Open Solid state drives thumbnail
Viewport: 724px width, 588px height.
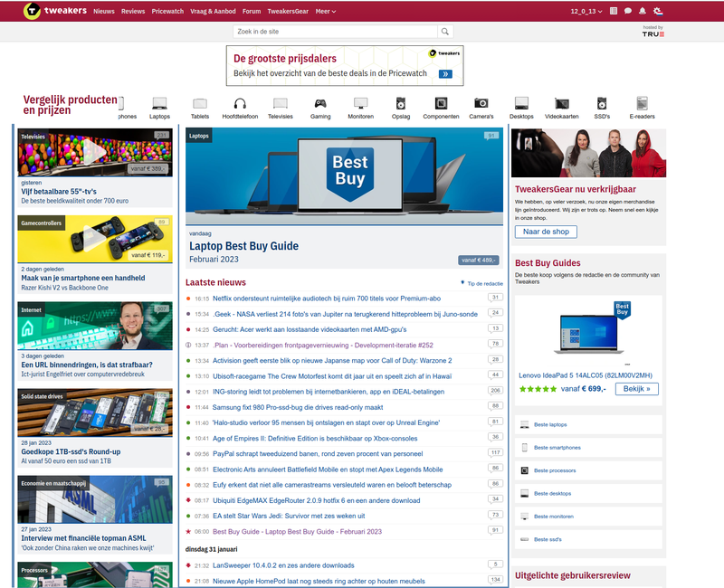pos(95,413)
